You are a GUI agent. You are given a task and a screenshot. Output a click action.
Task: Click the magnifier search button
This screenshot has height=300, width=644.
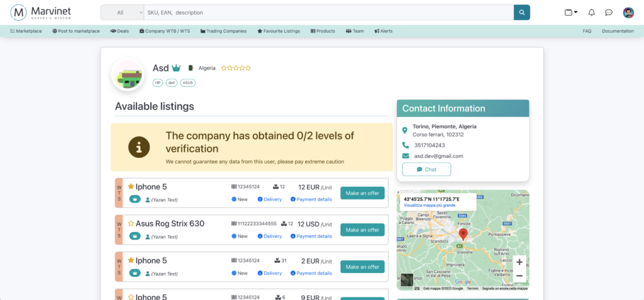pyautogui.click(x=521, y=13)
